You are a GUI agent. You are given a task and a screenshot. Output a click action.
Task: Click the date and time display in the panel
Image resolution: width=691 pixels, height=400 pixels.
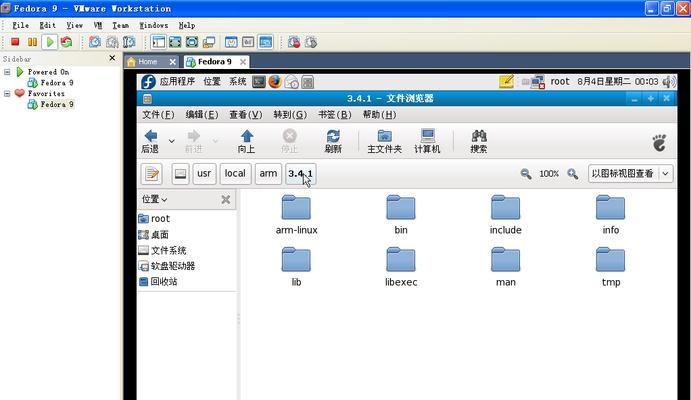[617, 81]
